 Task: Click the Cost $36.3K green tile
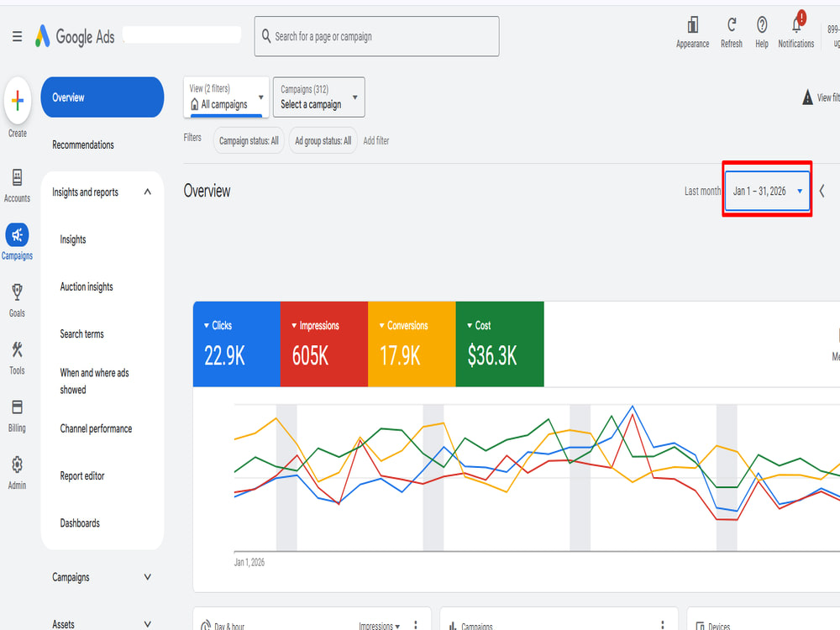pos(500,344)
